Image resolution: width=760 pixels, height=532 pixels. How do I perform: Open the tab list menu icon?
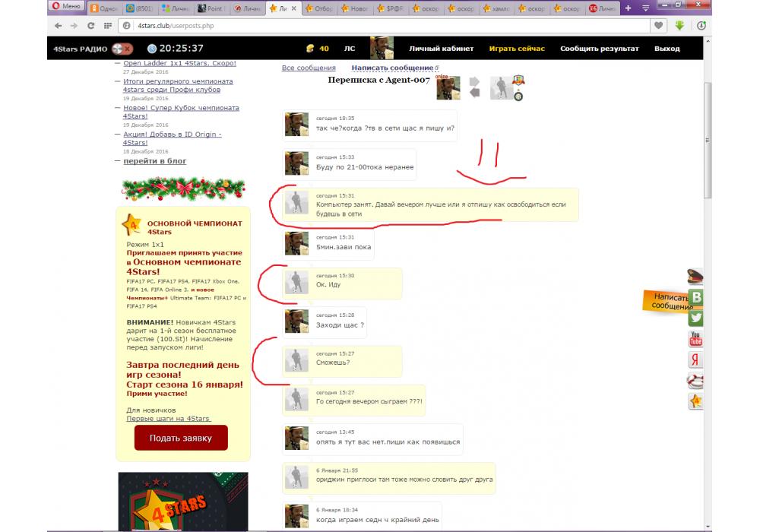point(645,8)
